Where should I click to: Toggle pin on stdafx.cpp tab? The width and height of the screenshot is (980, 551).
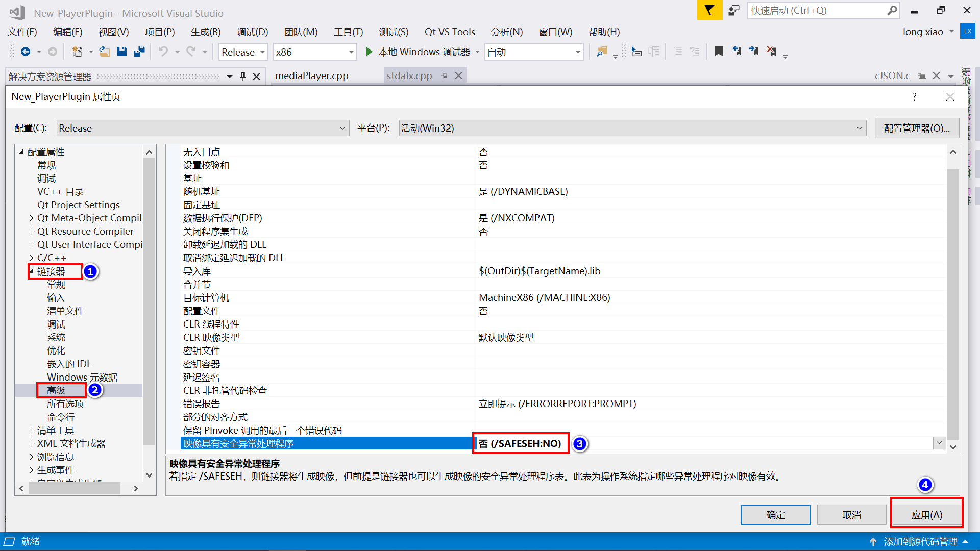click(x=445, y=76)
